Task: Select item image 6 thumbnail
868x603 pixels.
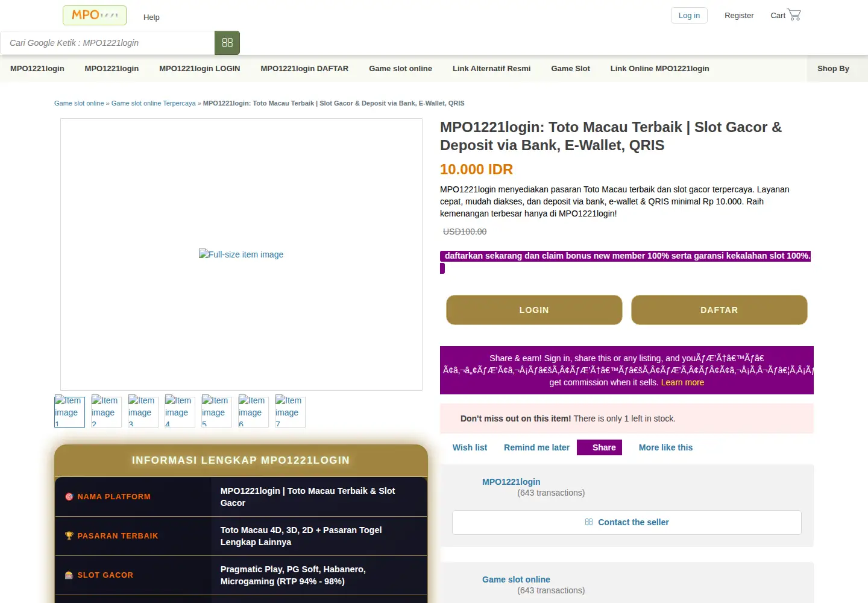Action: 253,411
